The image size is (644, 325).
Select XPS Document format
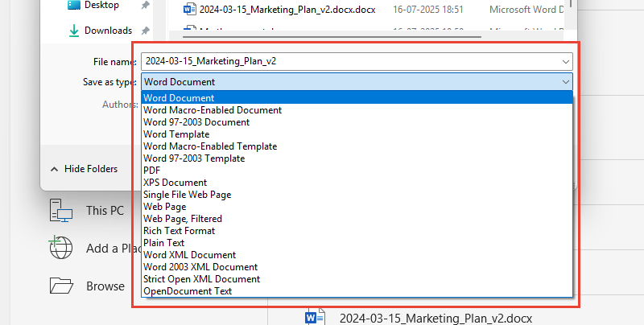tap(357, 183)
